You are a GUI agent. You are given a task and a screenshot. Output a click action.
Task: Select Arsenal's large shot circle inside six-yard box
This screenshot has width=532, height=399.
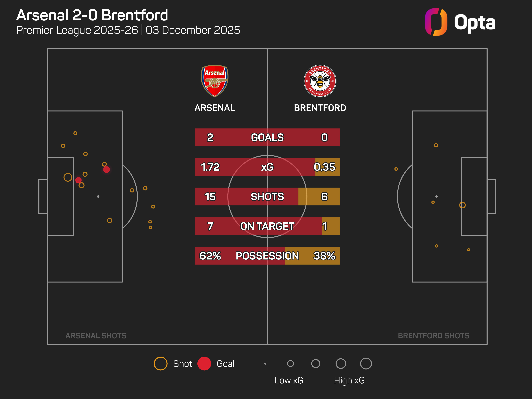(x=68, y=177)
